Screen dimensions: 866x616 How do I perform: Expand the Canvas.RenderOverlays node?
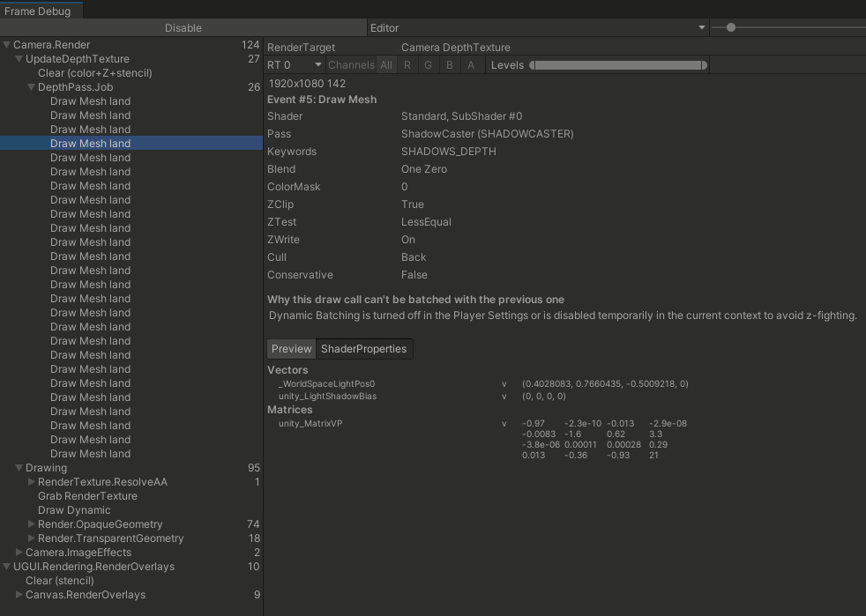click(x=19, y=595)
